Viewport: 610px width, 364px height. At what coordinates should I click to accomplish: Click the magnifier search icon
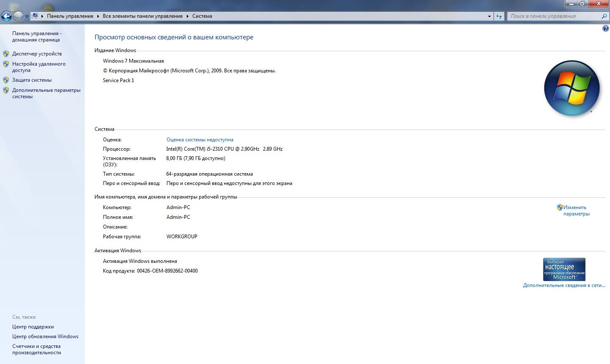pos(604,16)
